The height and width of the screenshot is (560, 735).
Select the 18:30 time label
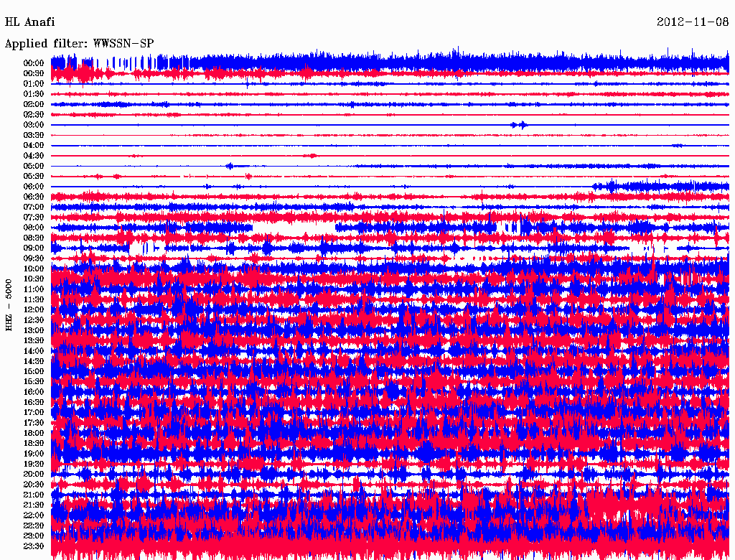point(33,444)
